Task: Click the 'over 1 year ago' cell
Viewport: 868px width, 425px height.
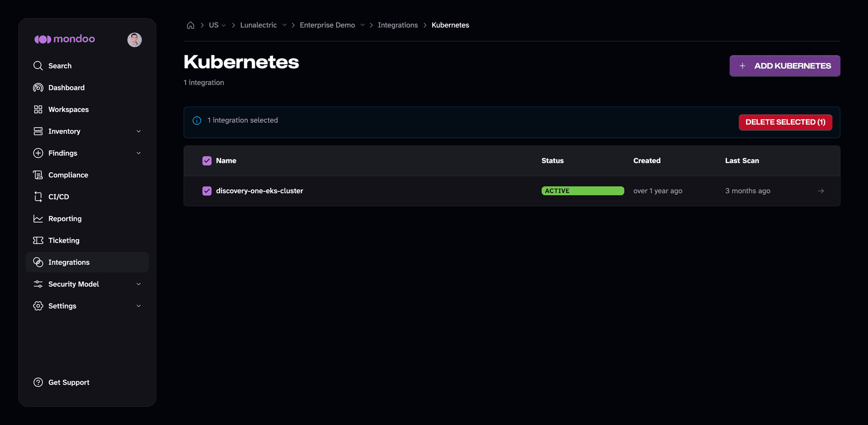Action: coord(658,191)
